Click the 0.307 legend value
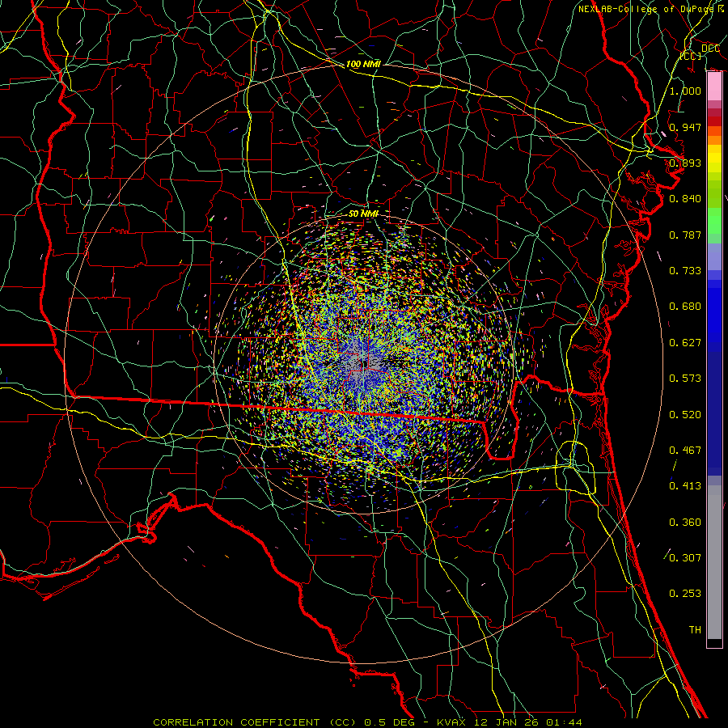Viewport: 728px width, 728px height. 685,557
